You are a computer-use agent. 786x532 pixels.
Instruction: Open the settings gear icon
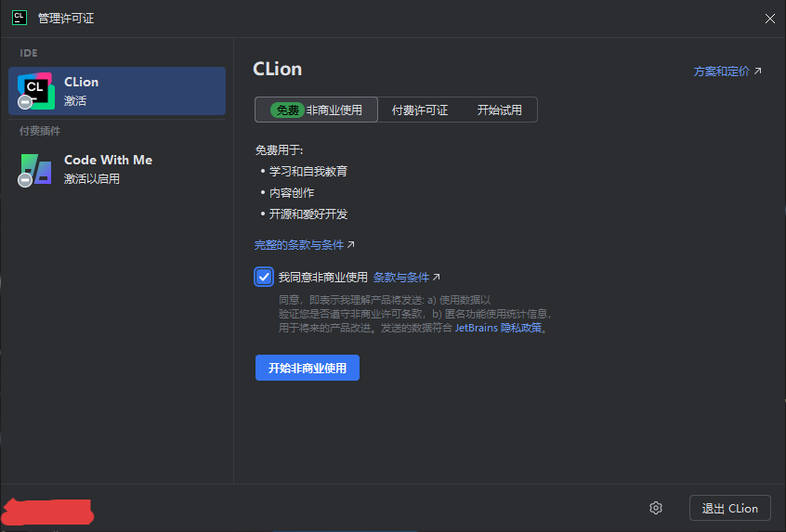(x=656, y=508)
